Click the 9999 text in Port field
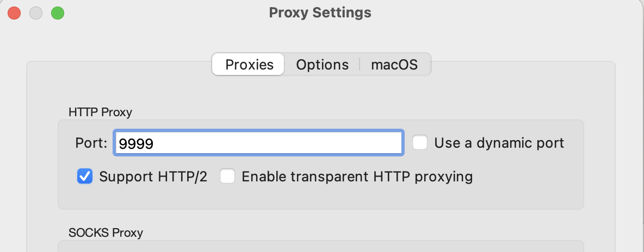Screen dimensions: 644x252 pos(136,143)
